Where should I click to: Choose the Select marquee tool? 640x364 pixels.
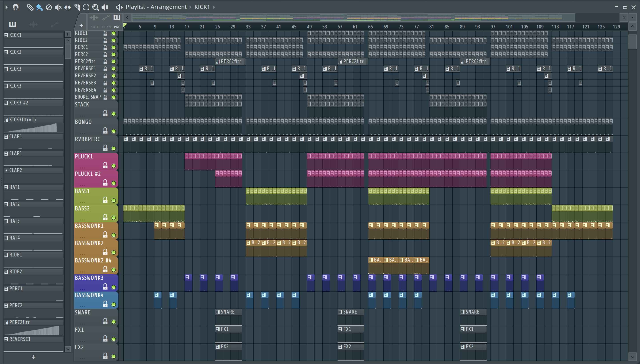(86, 7)
